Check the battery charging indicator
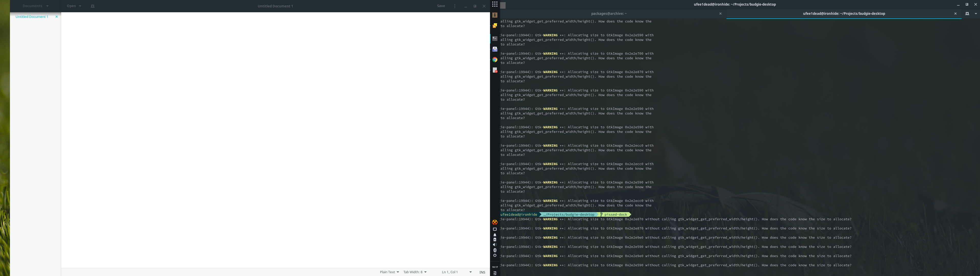 (x=495, y=239)
